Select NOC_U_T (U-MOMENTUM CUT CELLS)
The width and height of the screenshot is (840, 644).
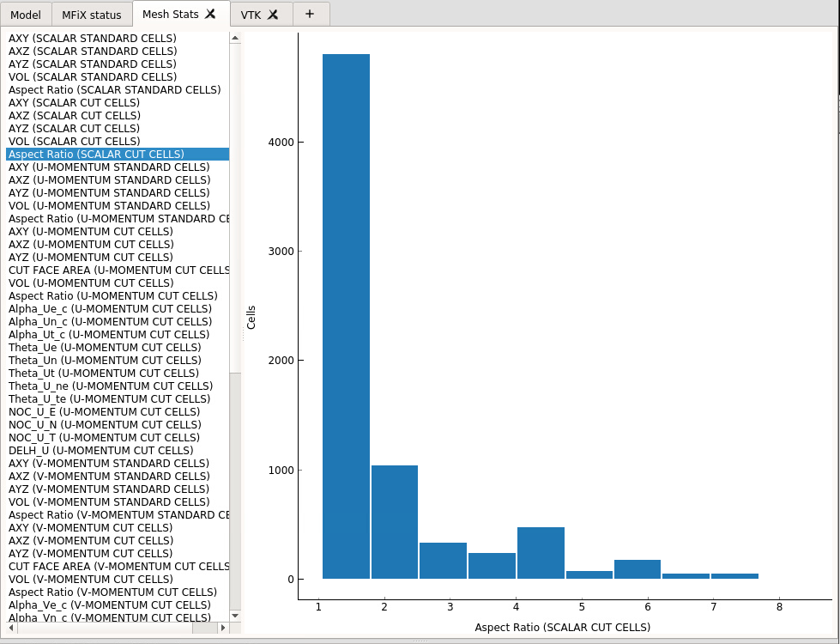pyautogui.click(x=105, y=438)
